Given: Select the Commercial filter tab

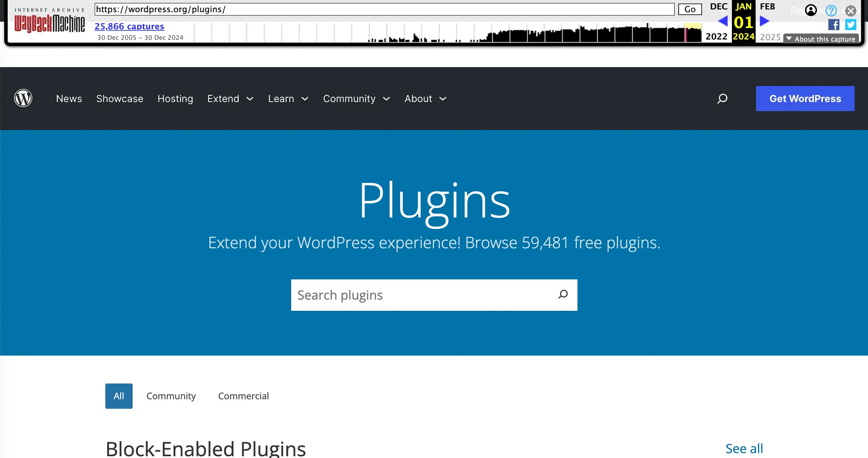Looking at the screenshot, I should pyautogui.click(x=244, y=396).
